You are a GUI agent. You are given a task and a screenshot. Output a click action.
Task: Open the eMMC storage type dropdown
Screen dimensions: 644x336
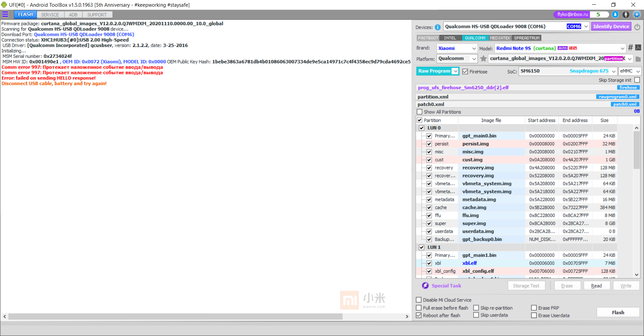coord(630,71)
